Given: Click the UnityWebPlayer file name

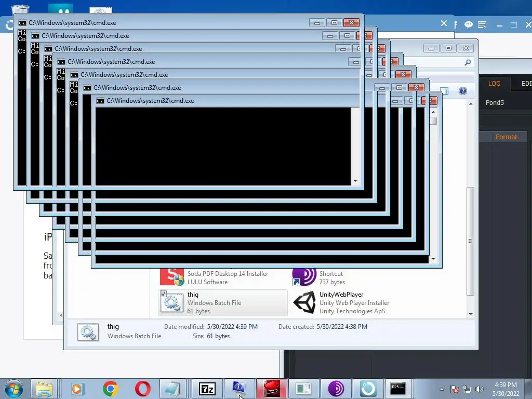Looking at the screenshot, I should [341, 295].
